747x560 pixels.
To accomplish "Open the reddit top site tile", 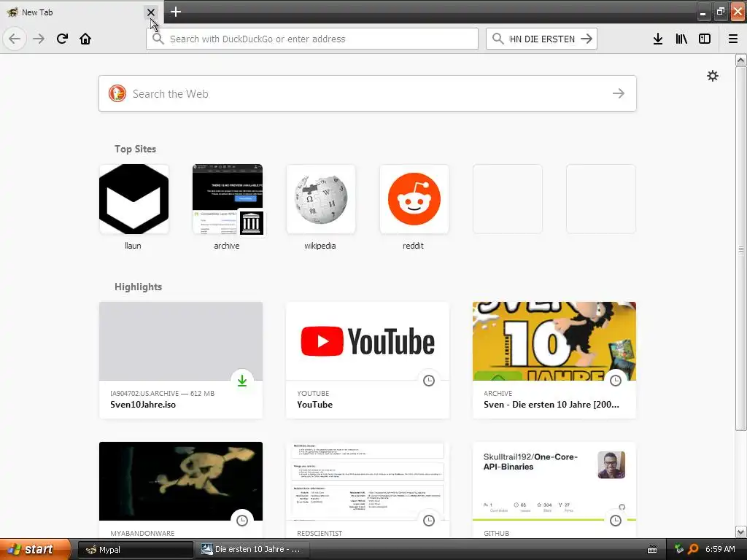I will pos(414,199).
